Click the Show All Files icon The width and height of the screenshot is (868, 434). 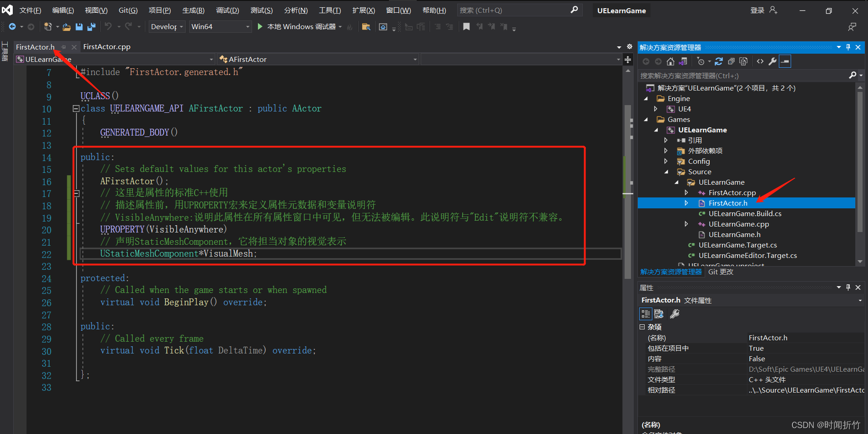coord(743,61)
